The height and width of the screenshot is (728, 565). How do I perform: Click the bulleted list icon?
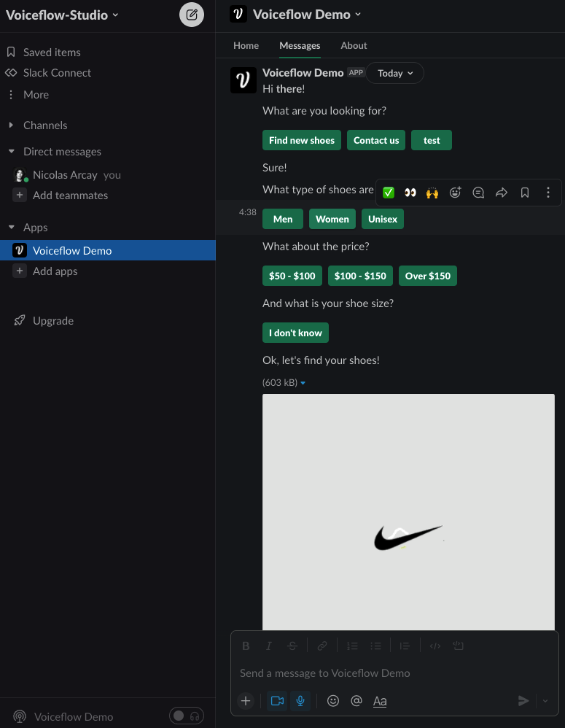[375, 646]
